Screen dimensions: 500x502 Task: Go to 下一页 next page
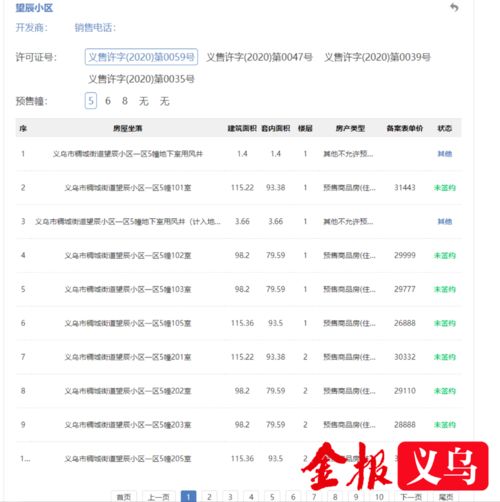coord(411,497)
